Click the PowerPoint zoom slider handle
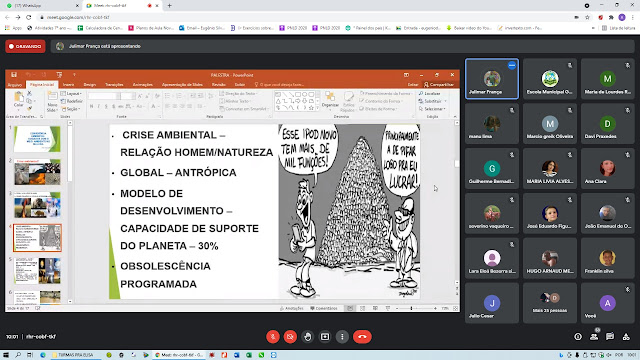The image size is (640, 360). pos(411,308)
